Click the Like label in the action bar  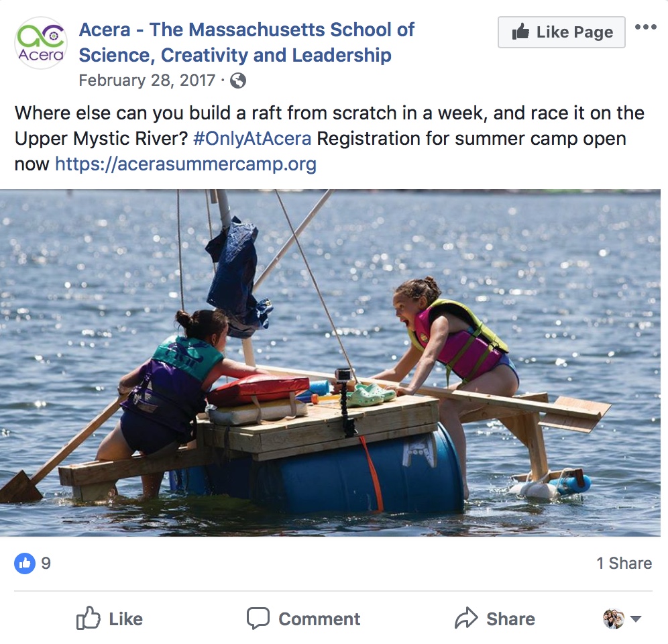pyautogui.click(x=125, y=619)
